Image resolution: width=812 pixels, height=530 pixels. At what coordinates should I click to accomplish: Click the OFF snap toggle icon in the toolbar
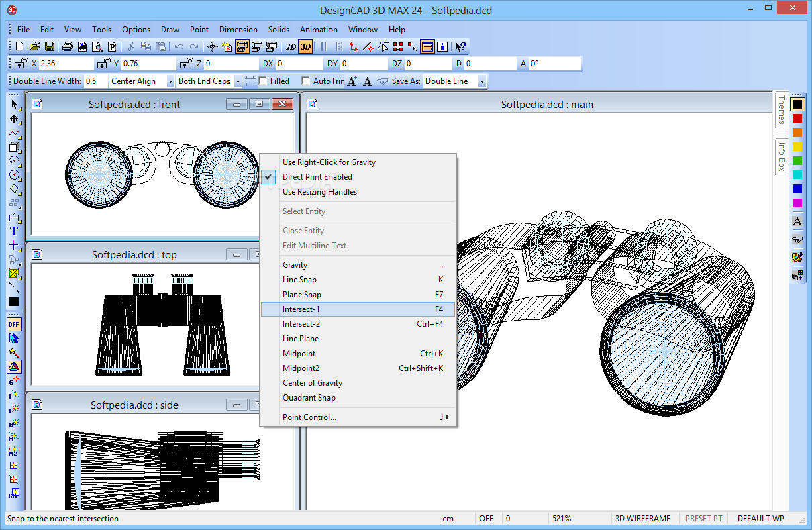pyautogui.click(x=14, y=324)
